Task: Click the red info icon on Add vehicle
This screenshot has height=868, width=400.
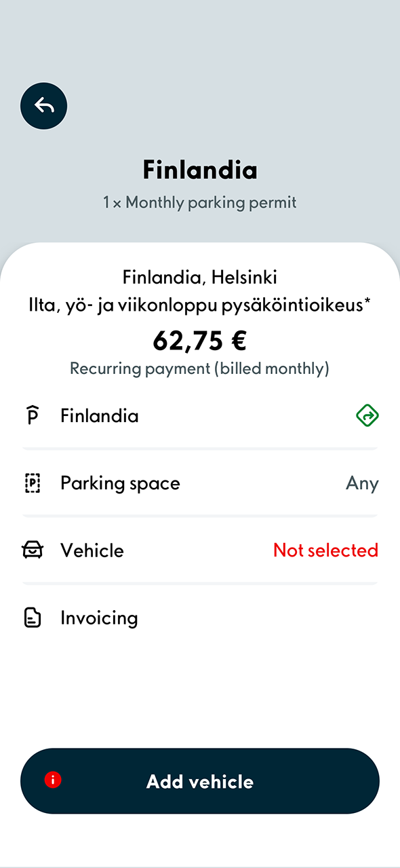Action: click(53, 780)
